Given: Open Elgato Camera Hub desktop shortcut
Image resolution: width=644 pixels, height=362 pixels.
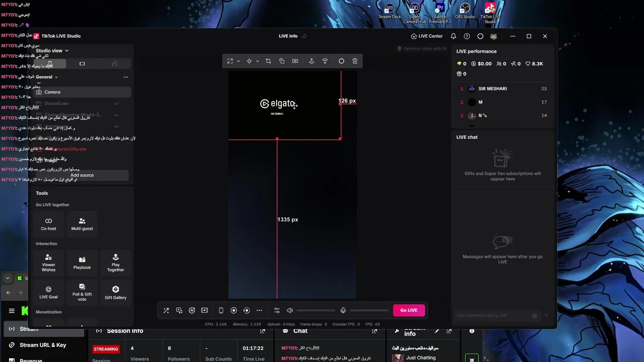Looking at the screenshot, I should click(415, 14).
